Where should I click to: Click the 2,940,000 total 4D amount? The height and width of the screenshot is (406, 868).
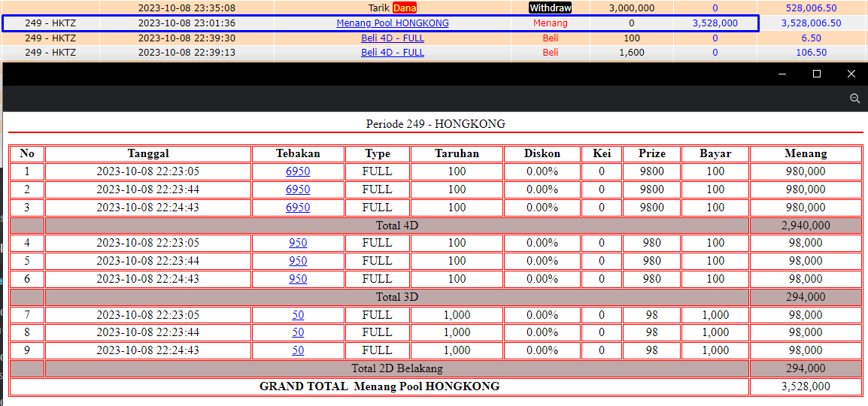806,225
